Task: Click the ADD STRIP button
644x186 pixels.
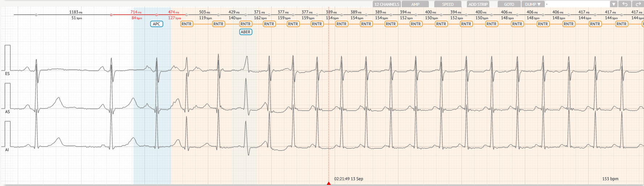Action: pyautogui.click(x=478, y=4)
